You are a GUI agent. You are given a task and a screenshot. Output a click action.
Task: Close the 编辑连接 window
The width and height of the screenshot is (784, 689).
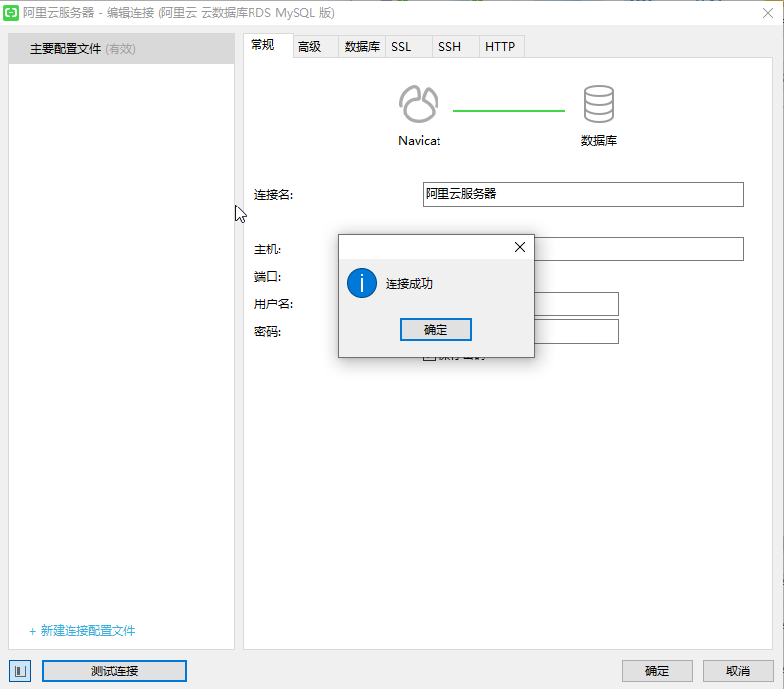click(x=768, y=13)
